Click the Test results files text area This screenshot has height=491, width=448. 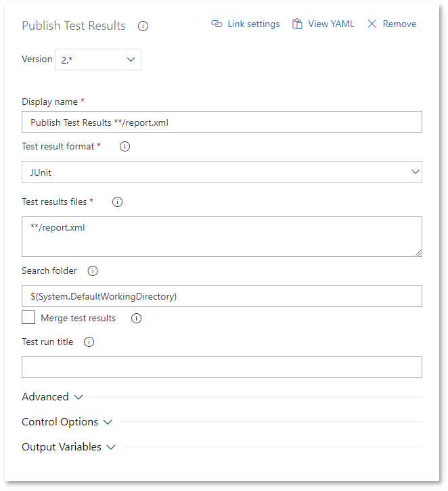coord(221,237)
